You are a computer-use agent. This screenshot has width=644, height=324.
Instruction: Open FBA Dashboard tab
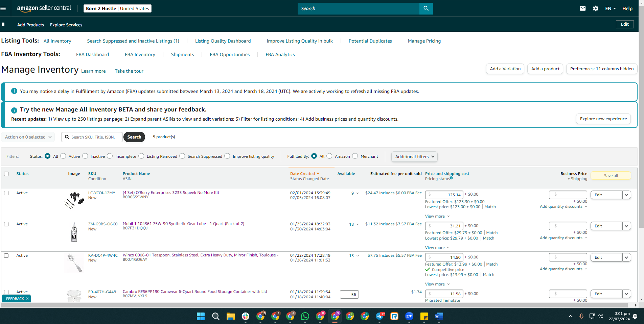pos(92,54)
